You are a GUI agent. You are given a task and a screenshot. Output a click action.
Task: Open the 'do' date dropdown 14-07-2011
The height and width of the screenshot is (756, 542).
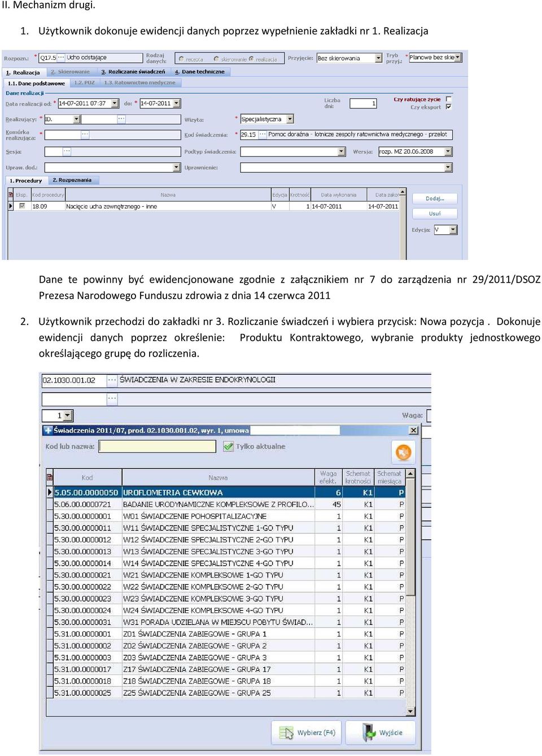point(177,103)
